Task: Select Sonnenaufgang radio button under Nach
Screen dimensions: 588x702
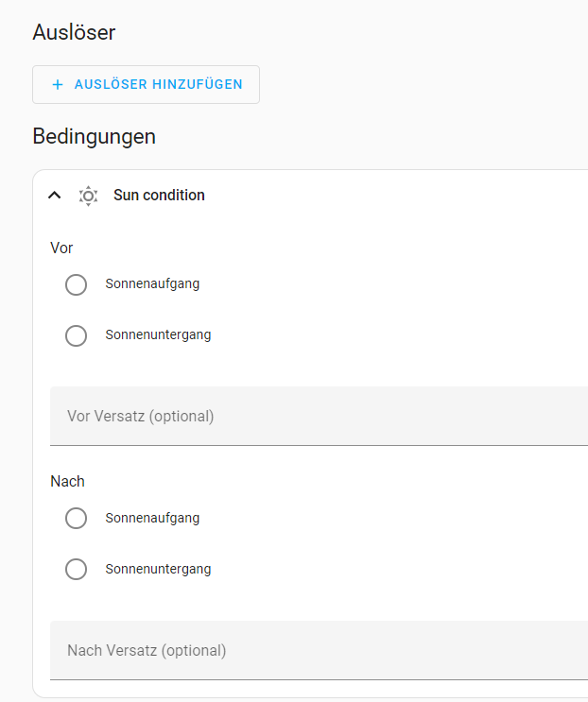Action: [x=77, y=519]
